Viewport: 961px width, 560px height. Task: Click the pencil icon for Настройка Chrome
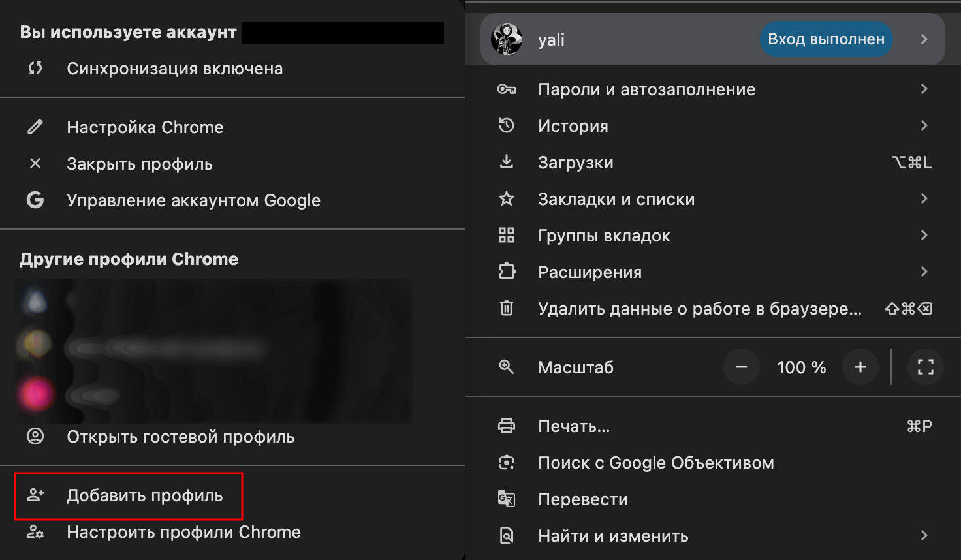tap(35, 127)
